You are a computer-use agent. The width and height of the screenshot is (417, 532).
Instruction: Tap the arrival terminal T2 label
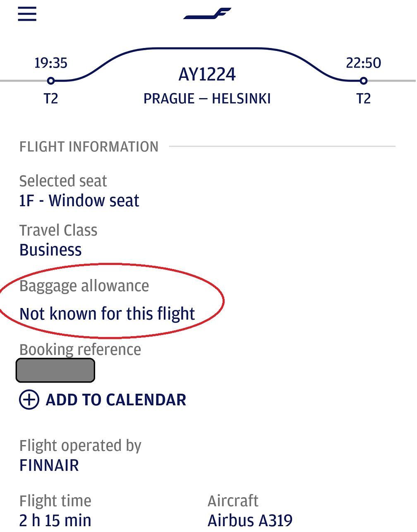(363, 99)
